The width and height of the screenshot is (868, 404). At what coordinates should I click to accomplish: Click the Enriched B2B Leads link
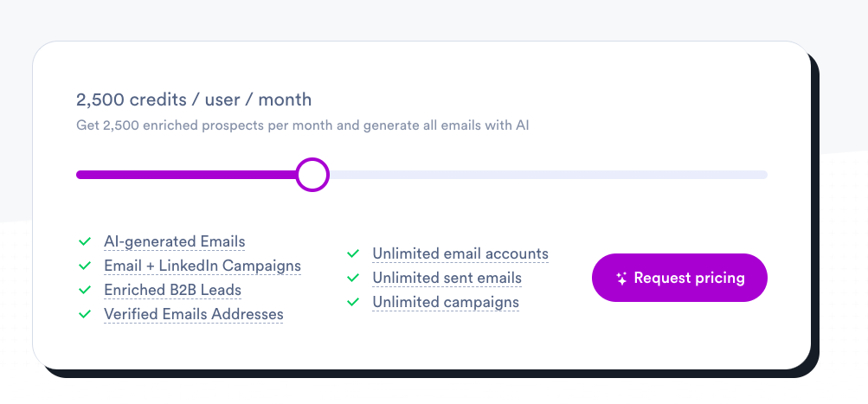point(173,290)
